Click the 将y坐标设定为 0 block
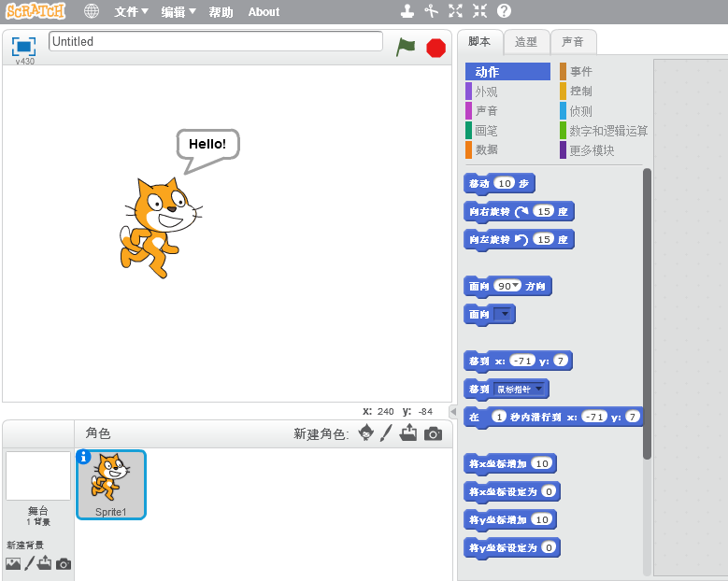Screen dimensions: 728x581 point(511,548)
